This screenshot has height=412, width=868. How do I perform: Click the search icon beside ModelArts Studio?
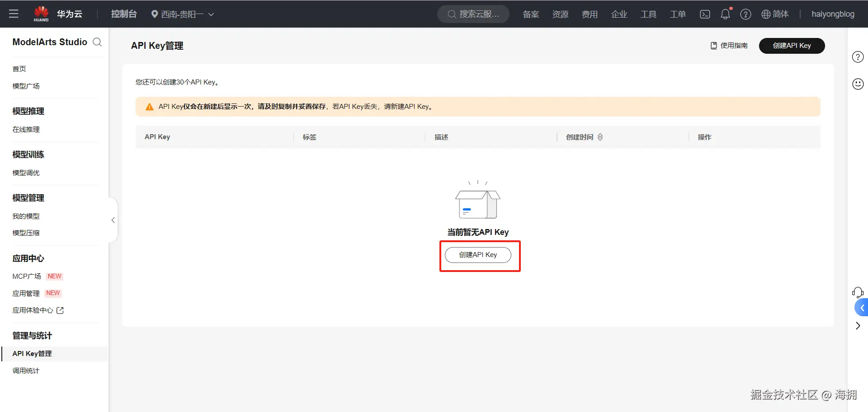[x=97, y=42]
